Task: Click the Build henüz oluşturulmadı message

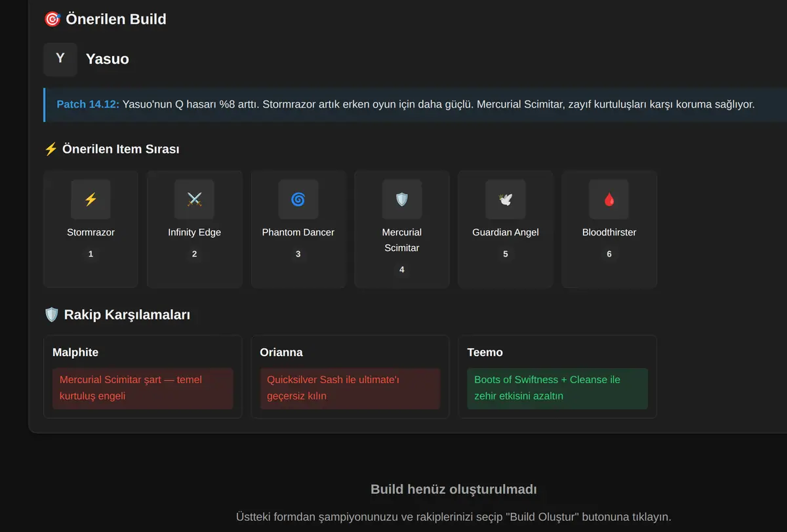Action: [x=454, y=489]
